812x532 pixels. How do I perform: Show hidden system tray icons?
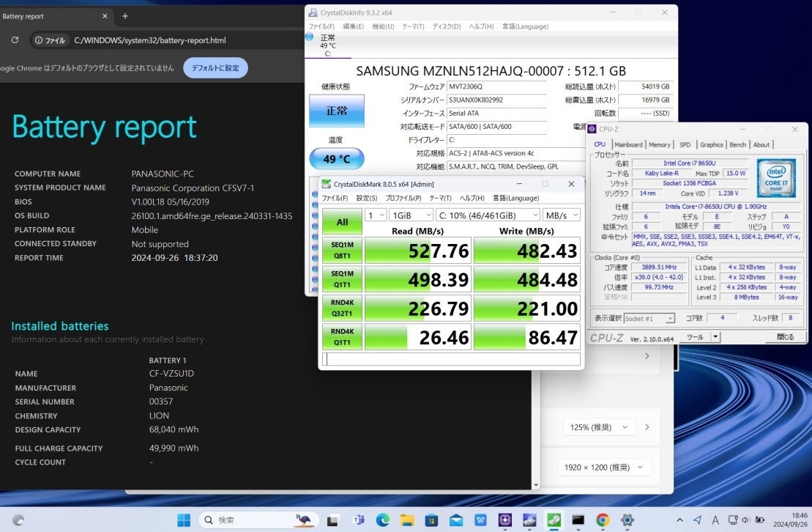pos(679,520)
